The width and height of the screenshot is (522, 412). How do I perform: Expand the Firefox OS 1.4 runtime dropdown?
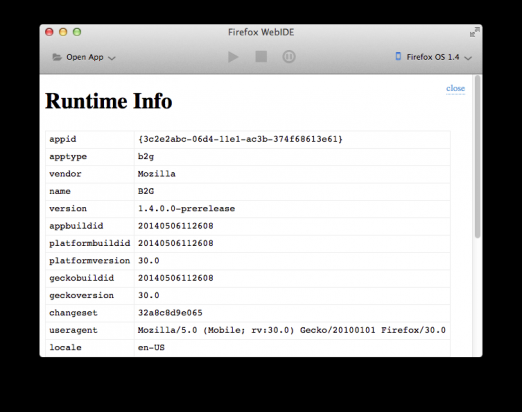click(434, 57)
